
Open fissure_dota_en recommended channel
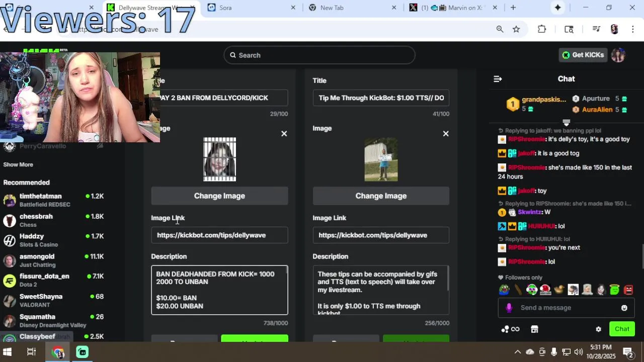coord(53,280)
